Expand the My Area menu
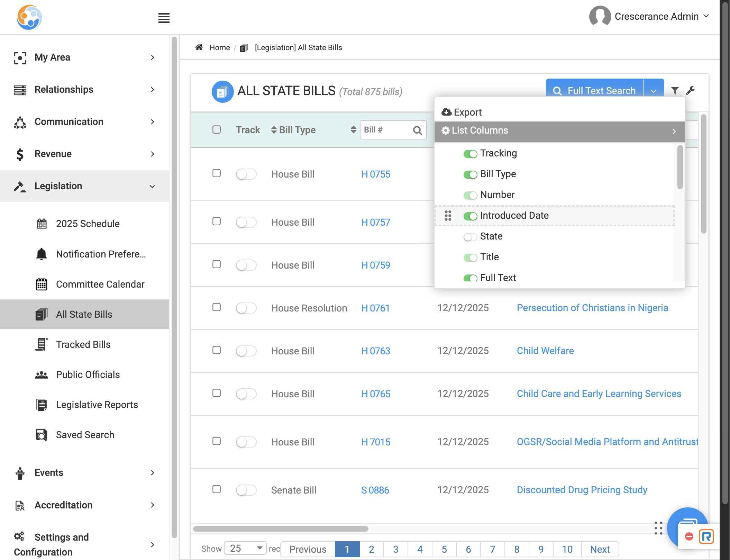The height and width of the screenshot is (560, 730). (84, 57)
